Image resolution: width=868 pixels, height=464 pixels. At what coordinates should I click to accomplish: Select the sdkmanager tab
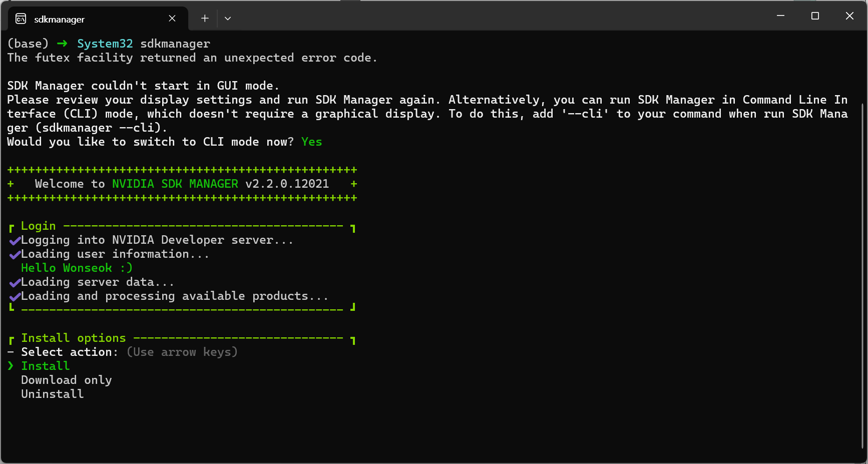(x=98, y=19)
